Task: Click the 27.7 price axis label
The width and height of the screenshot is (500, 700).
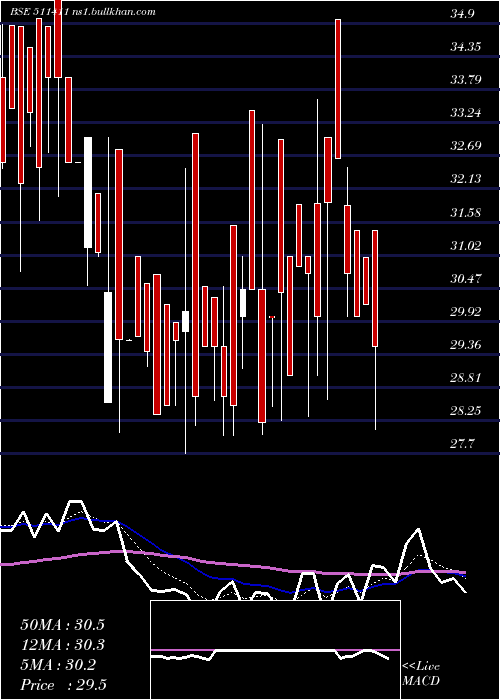Action: point(464,444)
